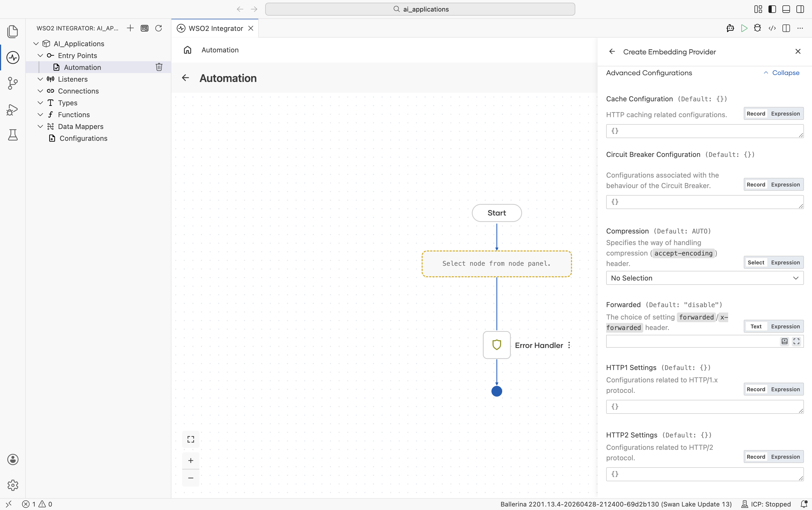Zoom in the diagram with plus button
Viewport: 812px width, 510px height.
point(191,460)
